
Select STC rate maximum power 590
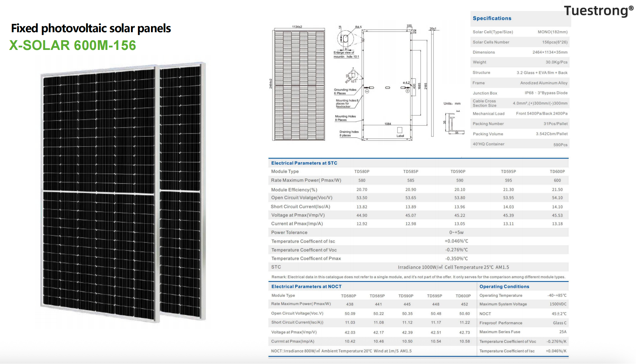460,180
